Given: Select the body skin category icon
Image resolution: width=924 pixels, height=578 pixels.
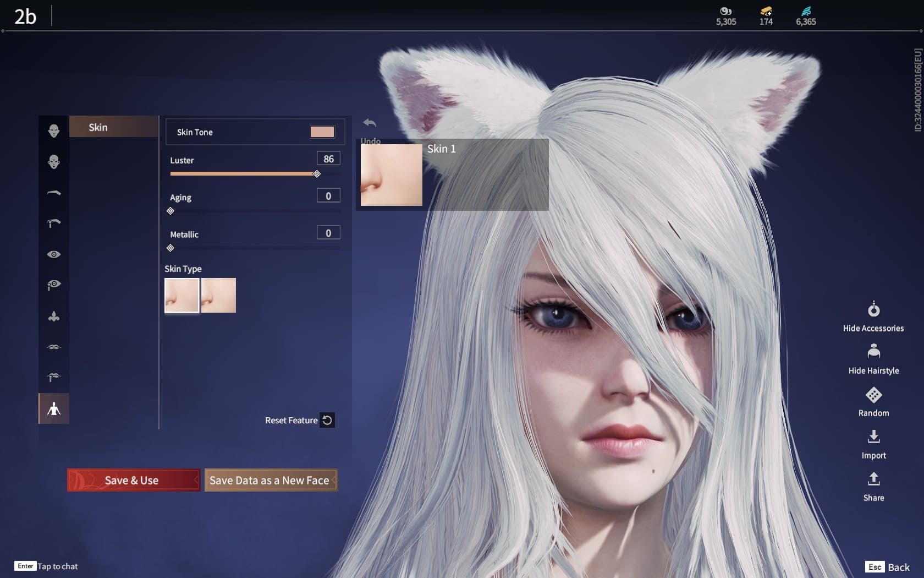Looking at the screenshot, I should [x=54, y=408].
